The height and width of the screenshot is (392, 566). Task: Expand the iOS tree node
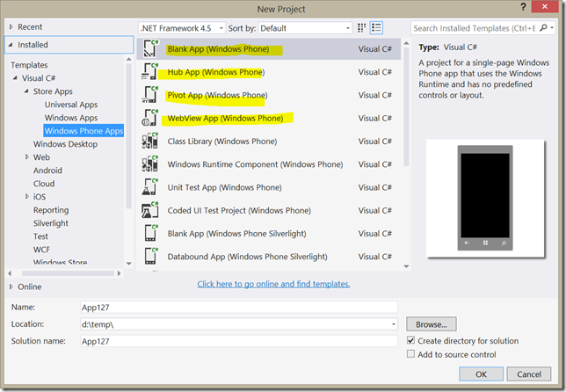click(x=26, y=196)
